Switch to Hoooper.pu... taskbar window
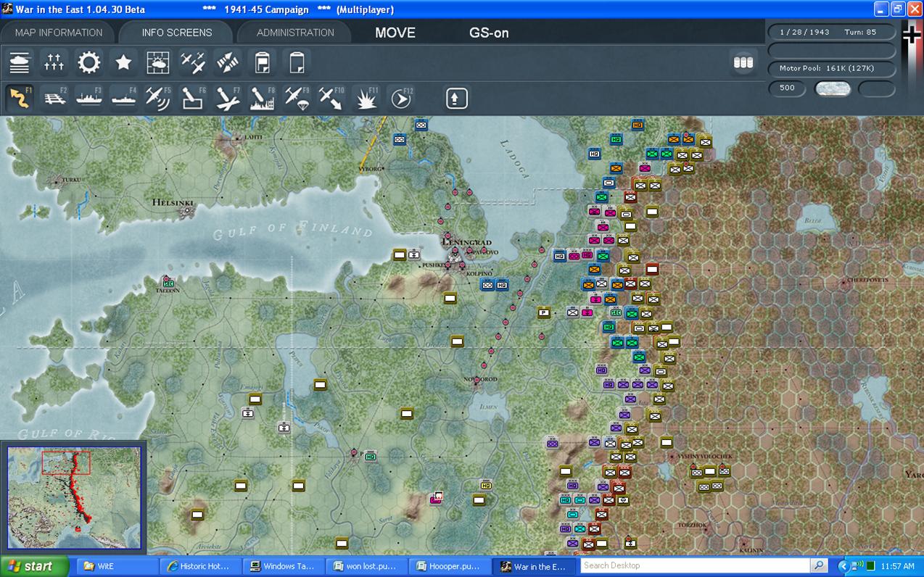The image size is (924, 577). point(449,566)
